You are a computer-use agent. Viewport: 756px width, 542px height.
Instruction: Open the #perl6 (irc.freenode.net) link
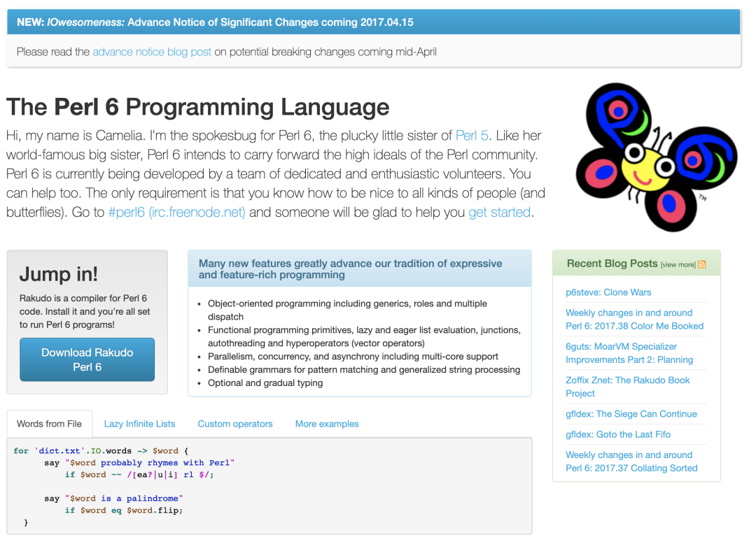coord(177,213)
